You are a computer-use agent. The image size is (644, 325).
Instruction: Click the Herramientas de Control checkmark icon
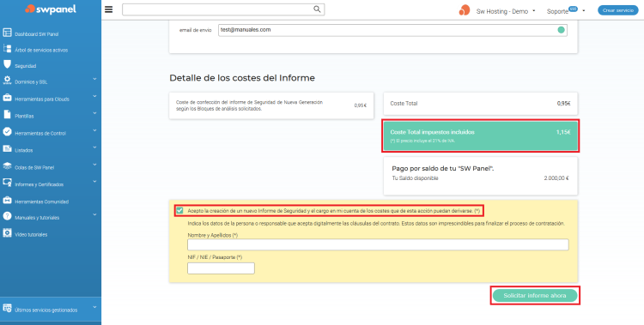pos(7,132)
